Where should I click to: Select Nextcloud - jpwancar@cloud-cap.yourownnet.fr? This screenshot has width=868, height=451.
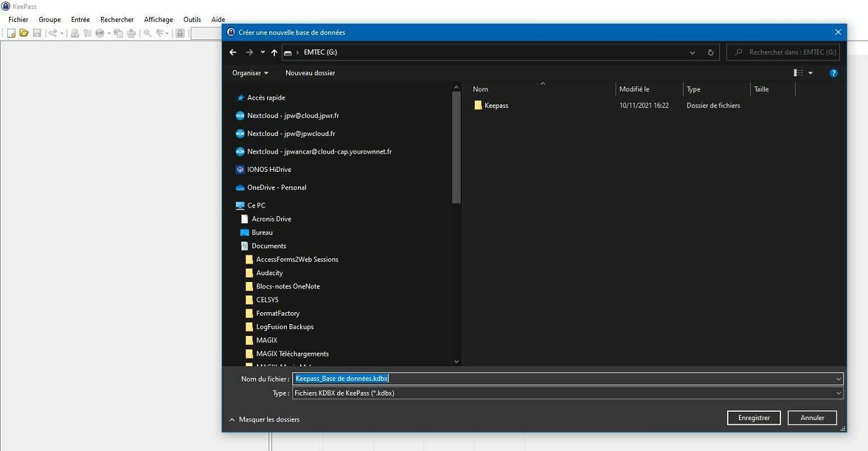click(319, 152)
